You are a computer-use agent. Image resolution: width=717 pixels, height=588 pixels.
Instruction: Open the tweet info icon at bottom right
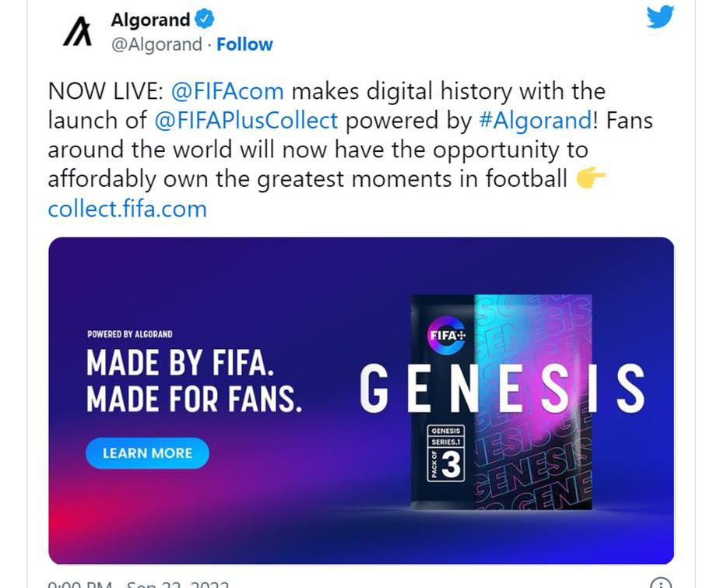pyautogui.click(x=660, y=583)
